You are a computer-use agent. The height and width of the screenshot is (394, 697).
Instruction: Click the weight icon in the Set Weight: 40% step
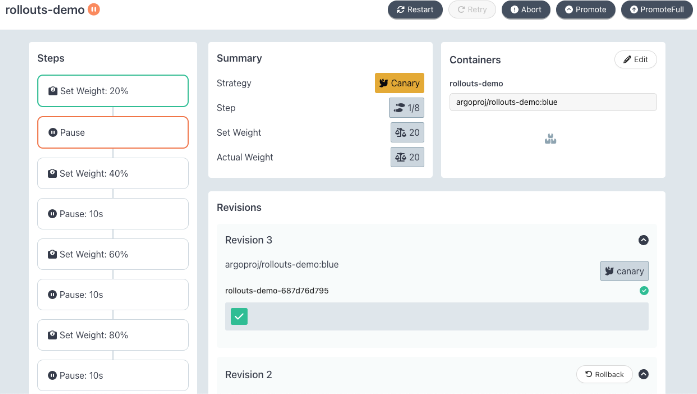(52, 173)
